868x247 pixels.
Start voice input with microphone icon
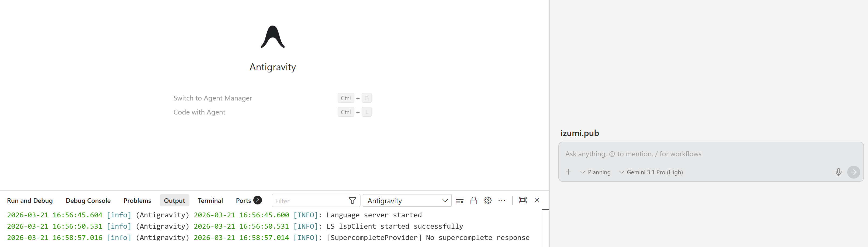click(x=838, y=172)
